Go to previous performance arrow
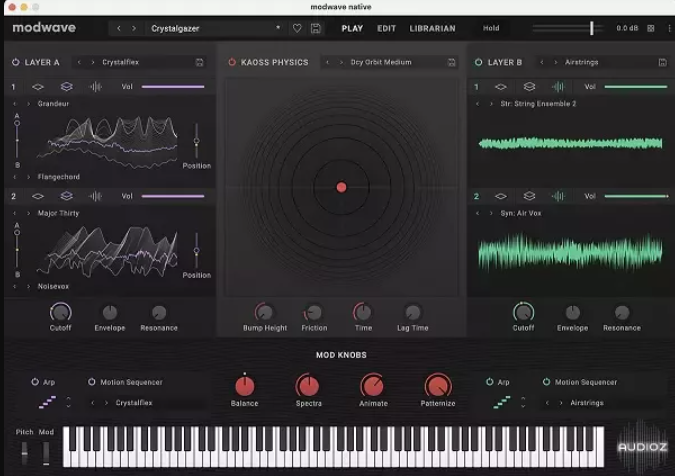Image resolution: width=675 pixels, height=476 pixels. [x=119, y=28]
